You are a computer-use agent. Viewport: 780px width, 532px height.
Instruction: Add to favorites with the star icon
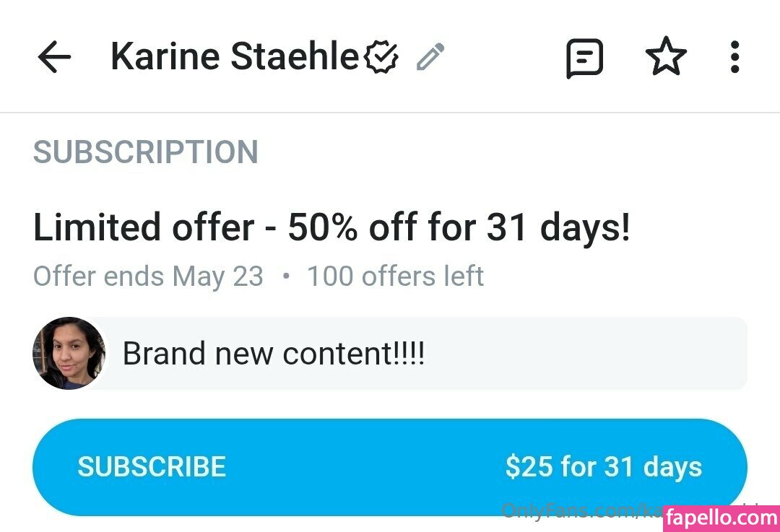tap(665, 58)
